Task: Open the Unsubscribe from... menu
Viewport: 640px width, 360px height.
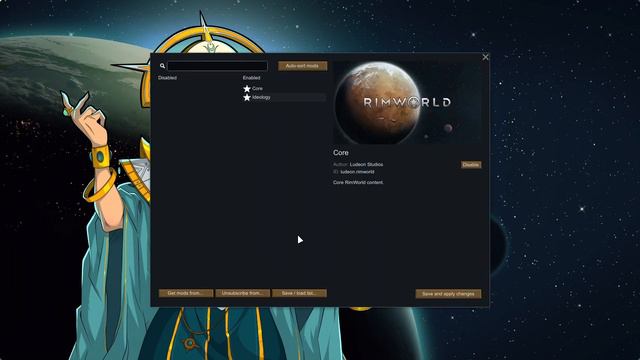Action: point(242,293)
